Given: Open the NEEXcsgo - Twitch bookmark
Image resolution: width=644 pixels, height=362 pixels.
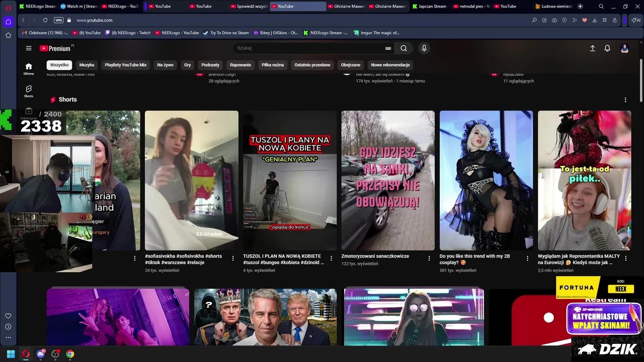Looking at the screenshot, I should pyautogui.click(x=128, y=33).
